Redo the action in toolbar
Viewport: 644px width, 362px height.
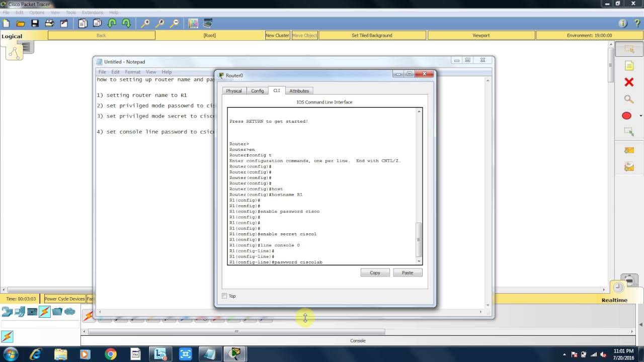tap(126, 23)
